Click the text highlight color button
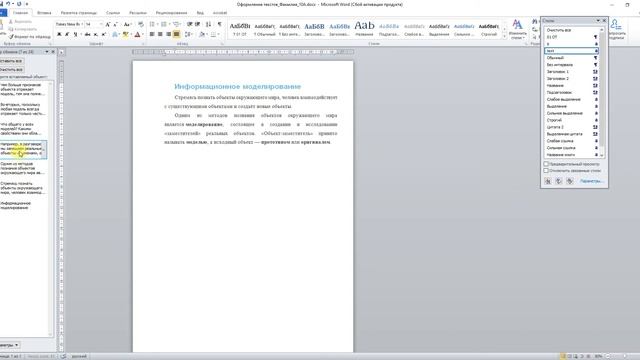Viewport: 640px width, 360px height. 124,34
